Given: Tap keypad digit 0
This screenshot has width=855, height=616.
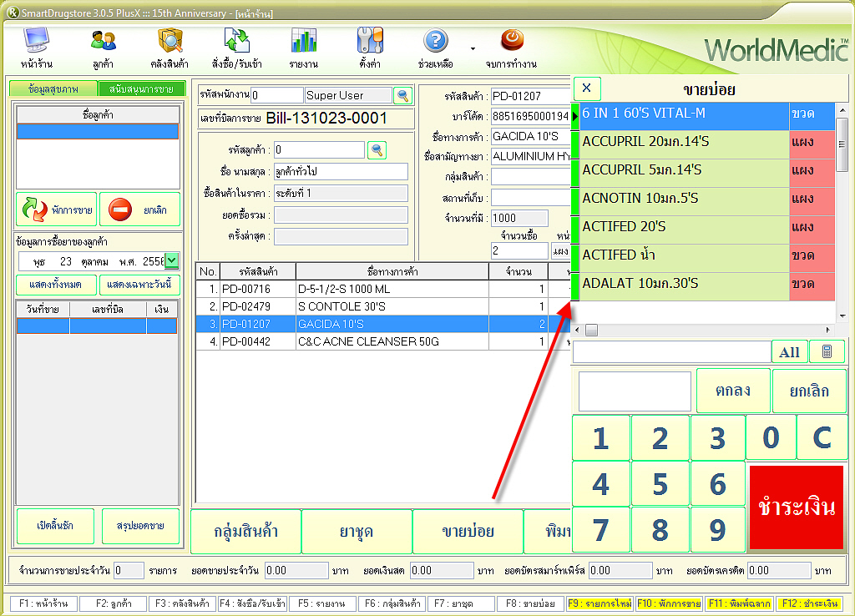Looking at the screenshot, I should pyautogui.click(x=771, y=437).
